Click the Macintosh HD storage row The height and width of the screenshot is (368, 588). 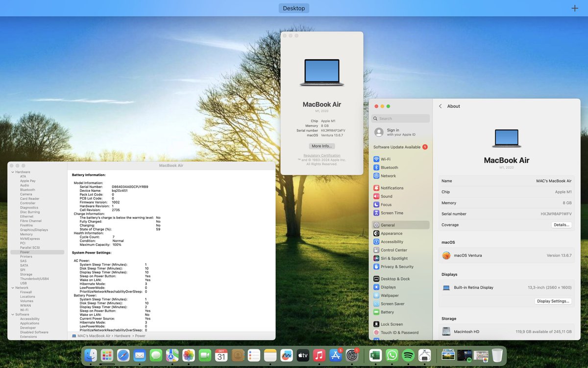[507, 332]
